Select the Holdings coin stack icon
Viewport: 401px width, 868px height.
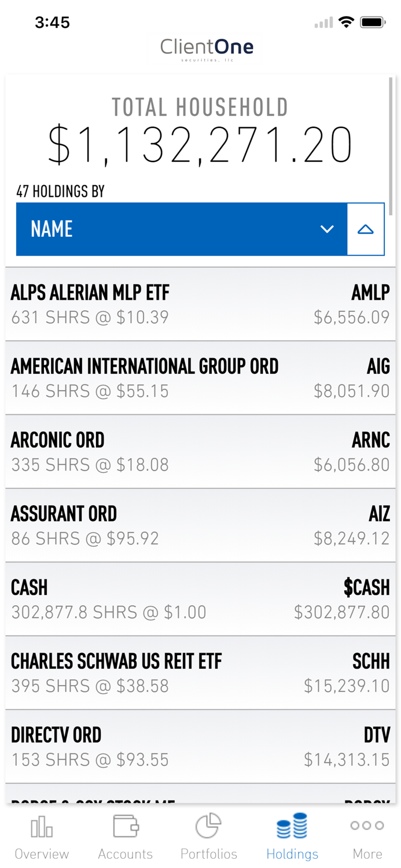point(292,826)
